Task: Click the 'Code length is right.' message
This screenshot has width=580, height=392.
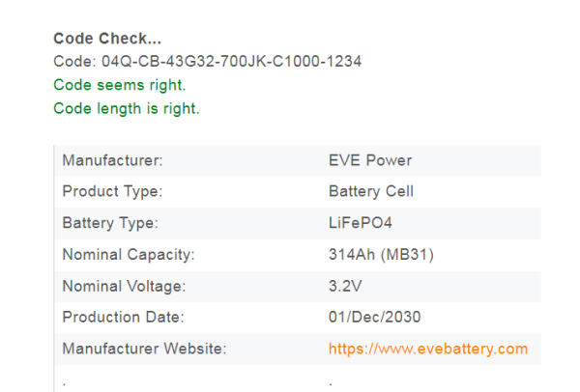Action: pos(127,108)
